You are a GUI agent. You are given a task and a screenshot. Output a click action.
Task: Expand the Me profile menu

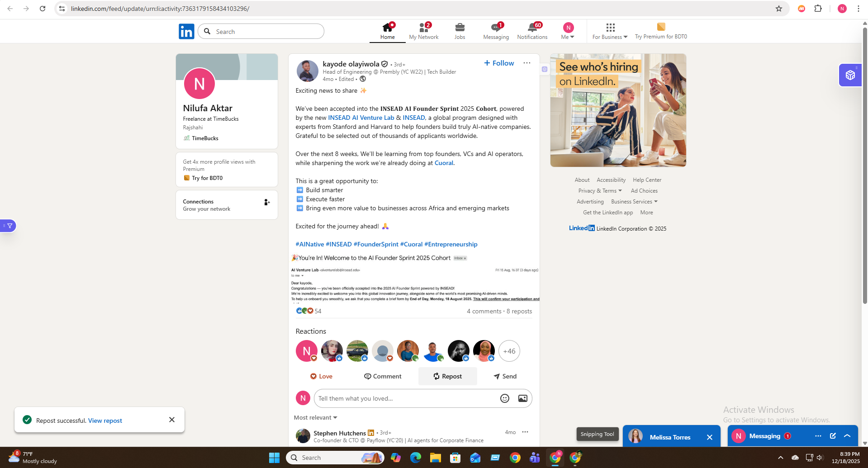coord(568,31)
